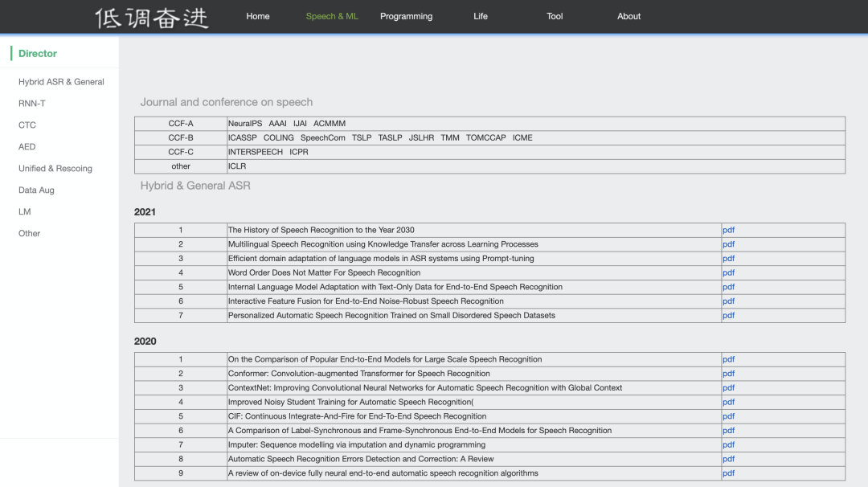Select CTC in the sidebar
This screenshot has height=487, width=868.
[x=27, y=125]
